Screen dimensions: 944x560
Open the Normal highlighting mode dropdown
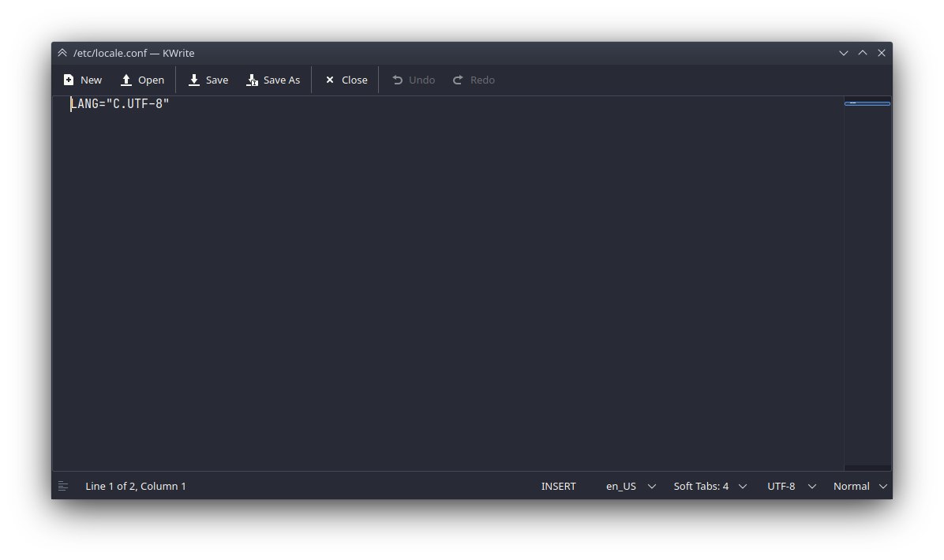pyautogui.click(x=860, y=486)
